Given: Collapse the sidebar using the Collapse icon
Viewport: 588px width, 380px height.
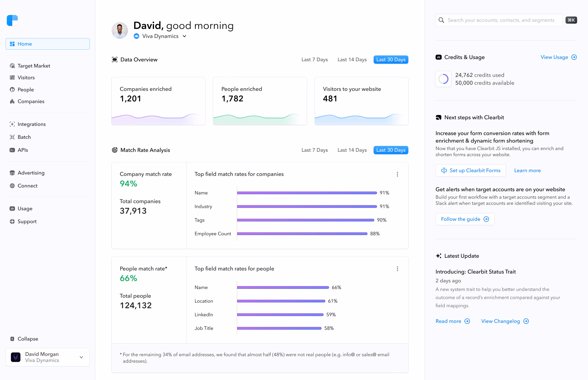Looking at the screenshot, I should 12,339.
